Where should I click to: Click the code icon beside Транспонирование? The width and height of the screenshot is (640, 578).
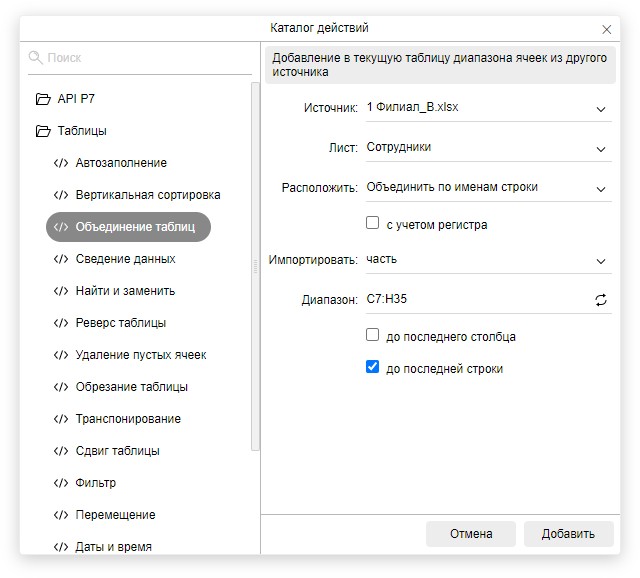(x=60, y=419)
